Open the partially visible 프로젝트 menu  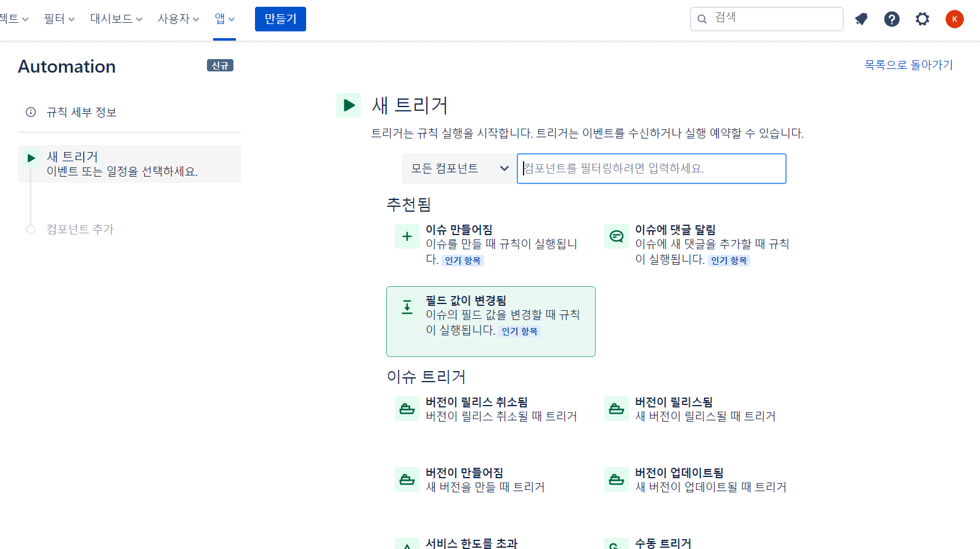pos(14,19)
